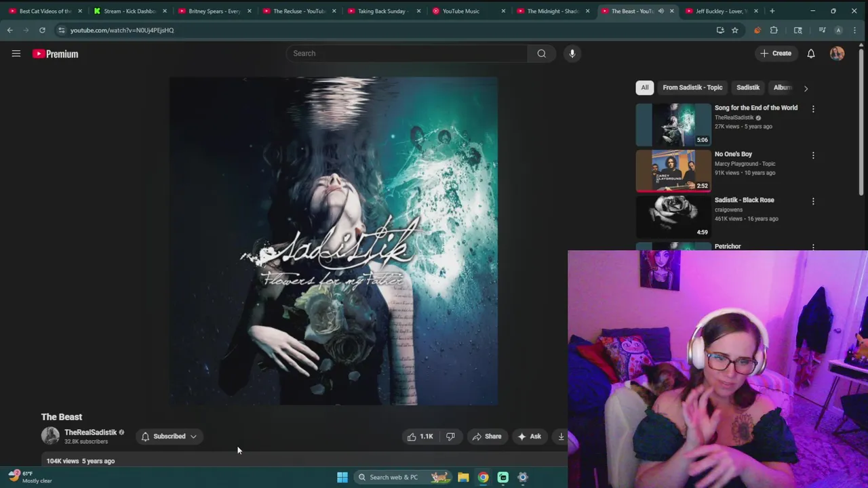Reload the page in the browser
Screen dimensions: 868x488
42,30
